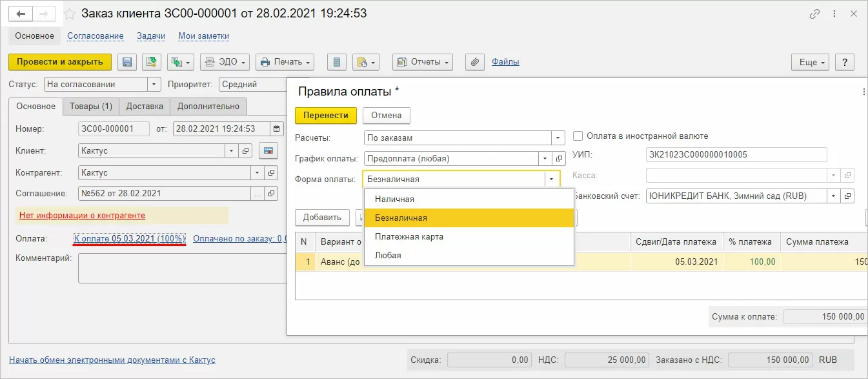Switch to the Доставка tab

(x=145, y=107)
